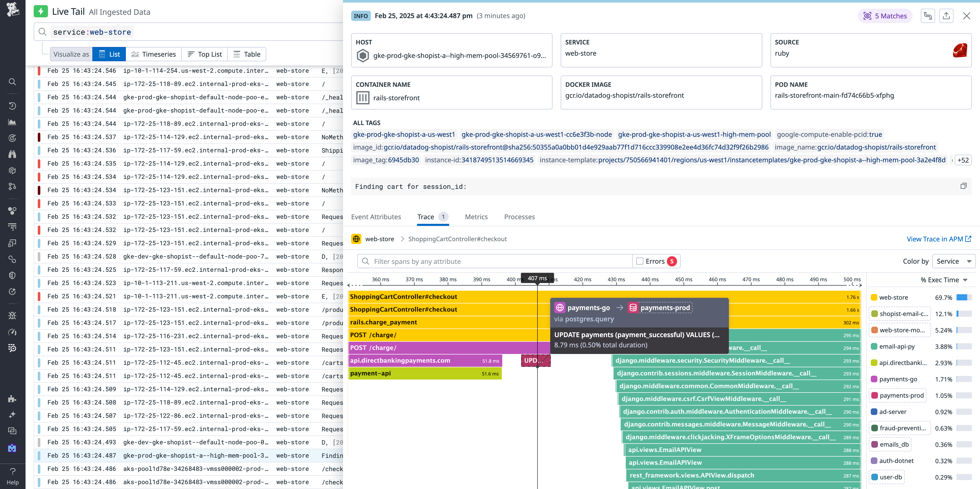This screenshot has height=489, width=980.
Task: Click the web-store color swatch in the legend
Action: click(875, 297)
